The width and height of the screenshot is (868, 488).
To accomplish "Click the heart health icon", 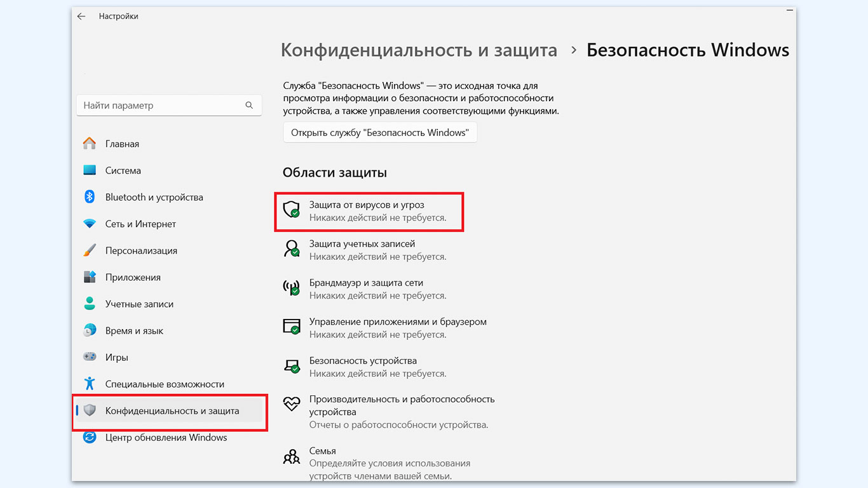I will coord(291,403).
